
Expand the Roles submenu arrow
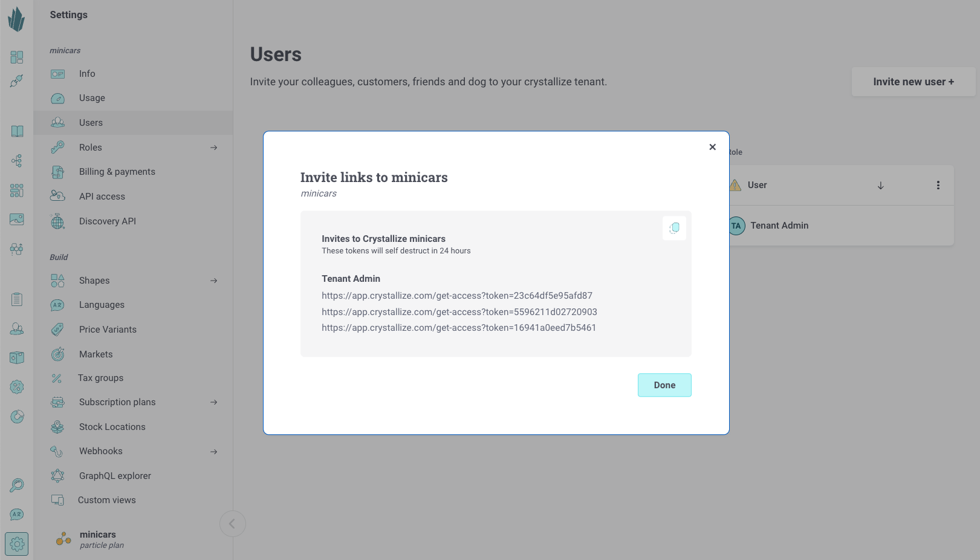(x=213, y=148)
